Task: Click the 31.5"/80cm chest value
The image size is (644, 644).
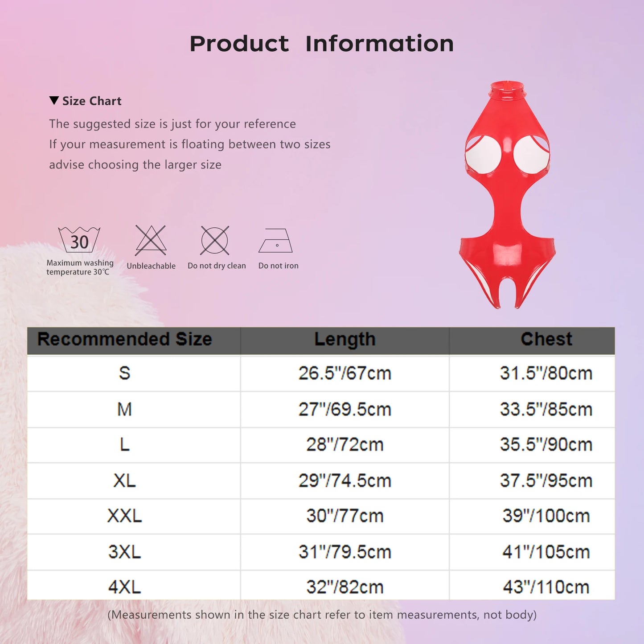Action: 546,373
